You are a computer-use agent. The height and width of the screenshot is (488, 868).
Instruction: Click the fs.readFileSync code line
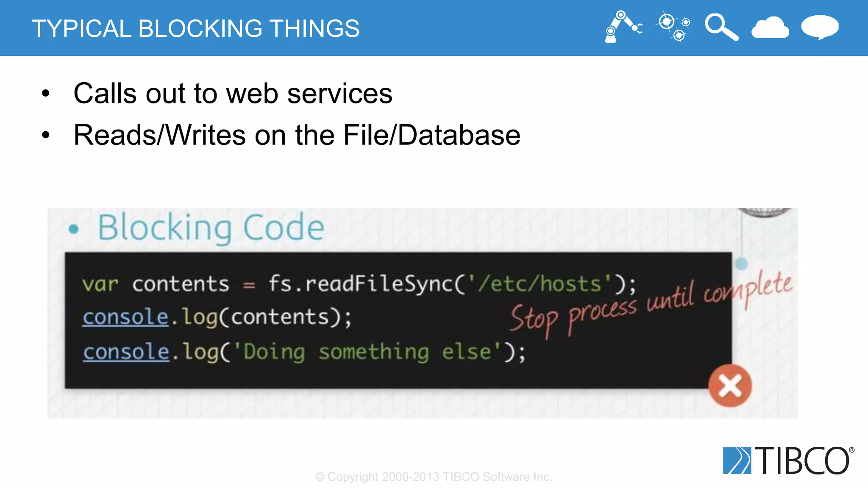[x=359, y=284]
